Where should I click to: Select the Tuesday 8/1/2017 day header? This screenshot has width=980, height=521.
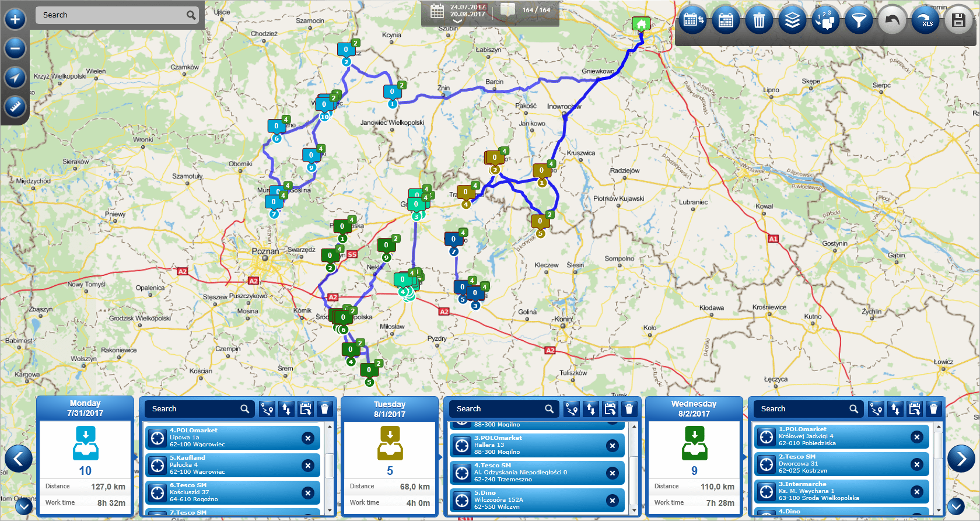390,409
